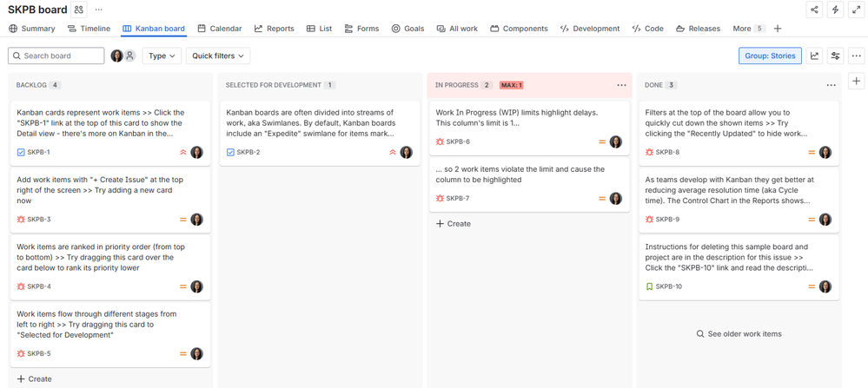The height and width of the screenshot is (388, 868).
Task: Open the Development tab
Action: click(590, 29)
